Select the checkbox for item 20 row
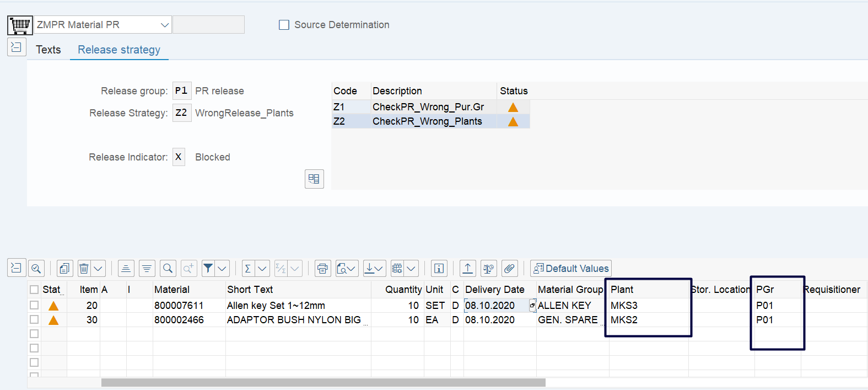Viewport: 868px width, 390px height. click(34, 305)
